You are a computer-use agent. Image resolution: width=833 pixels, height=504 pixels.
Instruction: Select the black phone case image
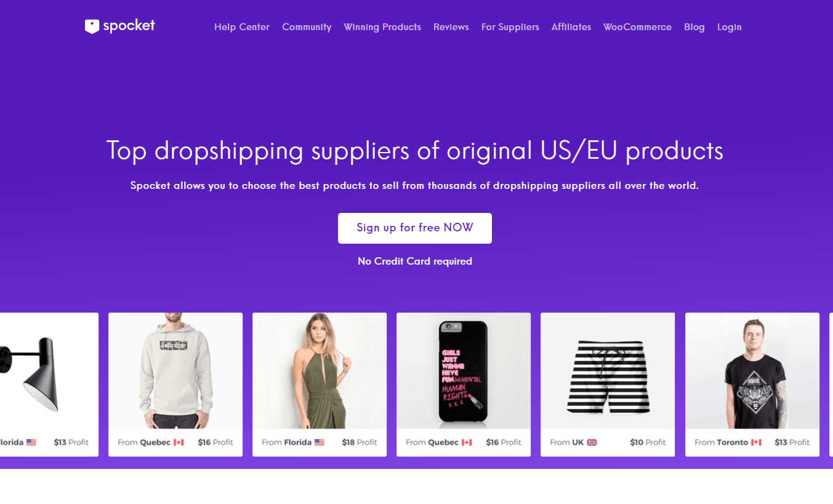[464, 370]
